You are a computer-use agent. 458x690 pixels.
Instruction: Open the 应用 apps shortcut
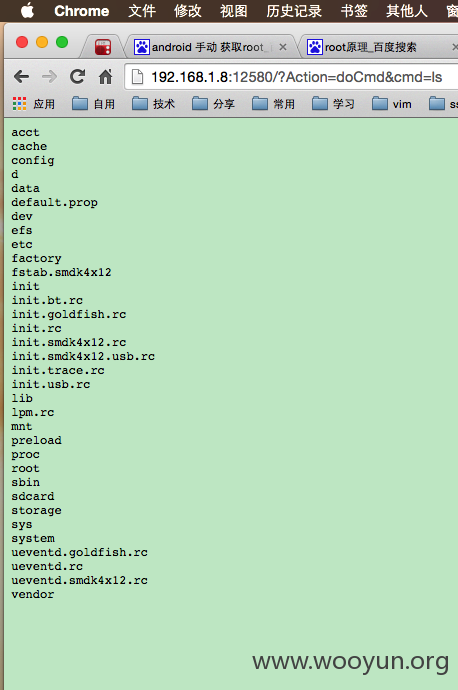coord(34,104)
